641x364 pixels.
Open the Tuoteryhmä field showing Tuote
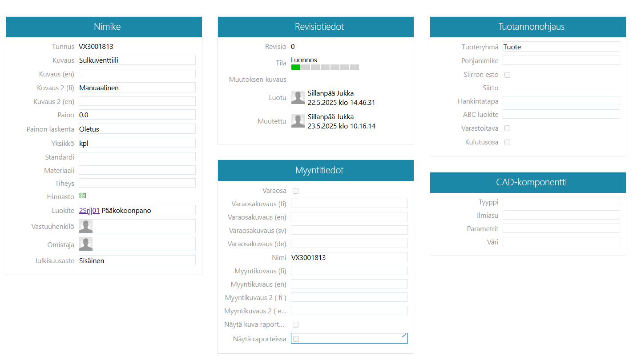(x=561, y=47)
